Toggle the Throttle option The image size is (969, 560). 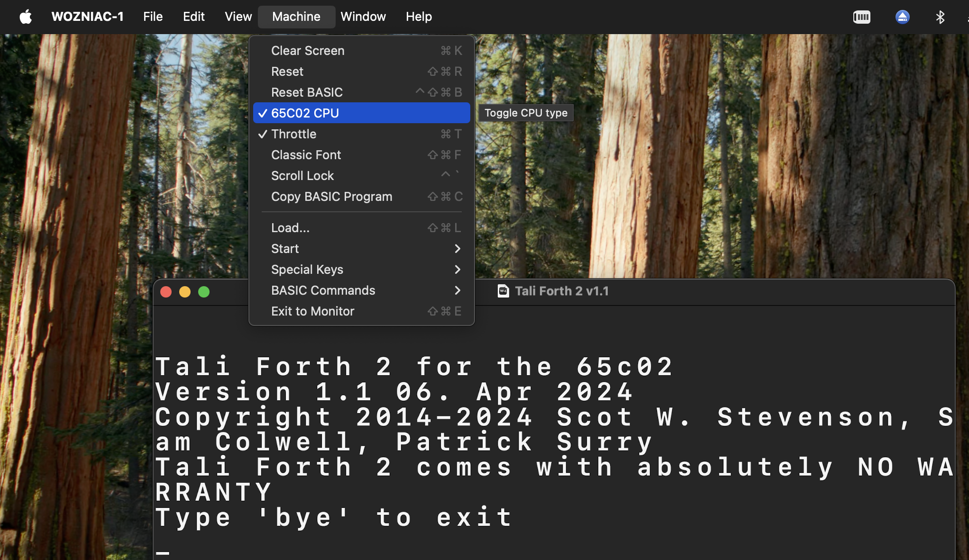362,134
